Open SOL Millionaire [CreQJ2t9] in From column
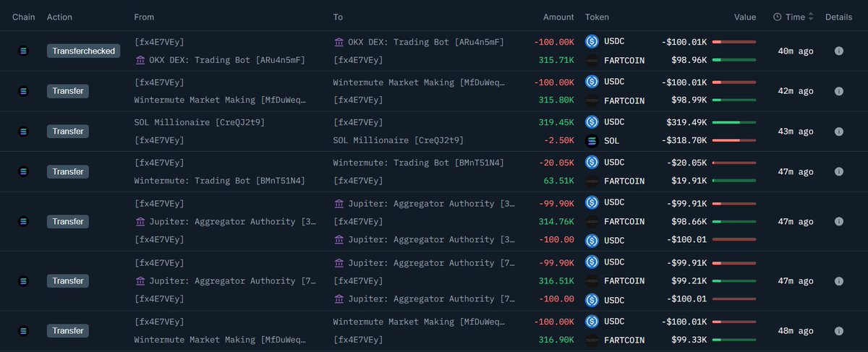The height and width of the screenshot is (352, 868). click(200, 122)
